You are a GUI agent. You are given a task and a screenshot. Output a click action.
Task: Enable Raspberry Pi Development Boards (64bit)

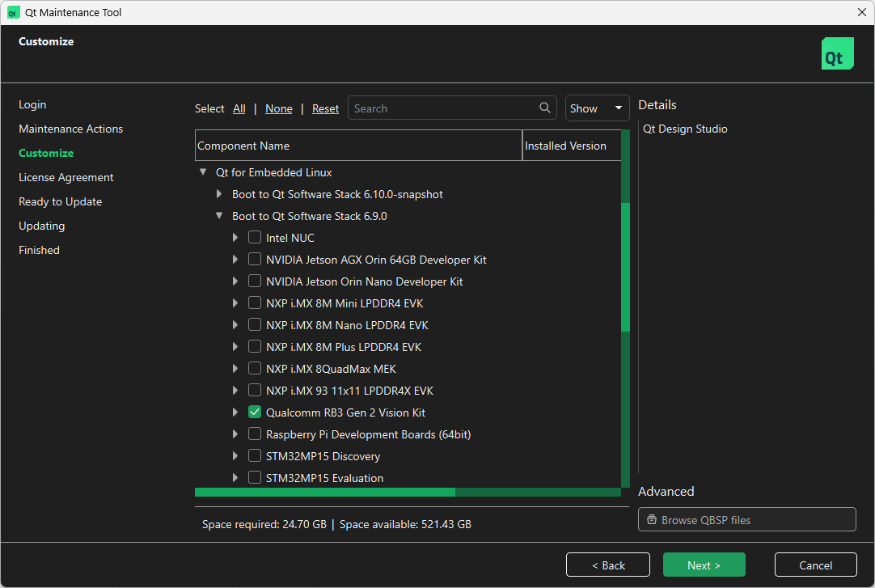coord(255,434)
